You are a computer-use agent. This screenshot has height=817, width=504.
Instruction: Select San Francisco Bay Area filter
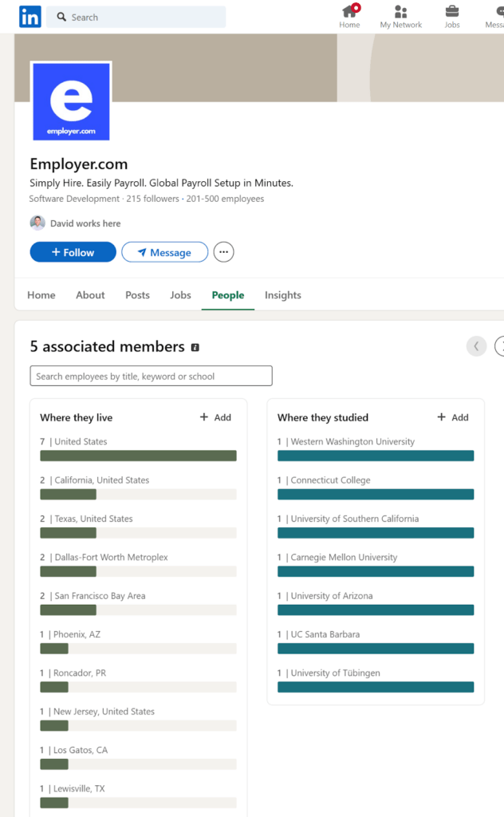coord(138,603)
